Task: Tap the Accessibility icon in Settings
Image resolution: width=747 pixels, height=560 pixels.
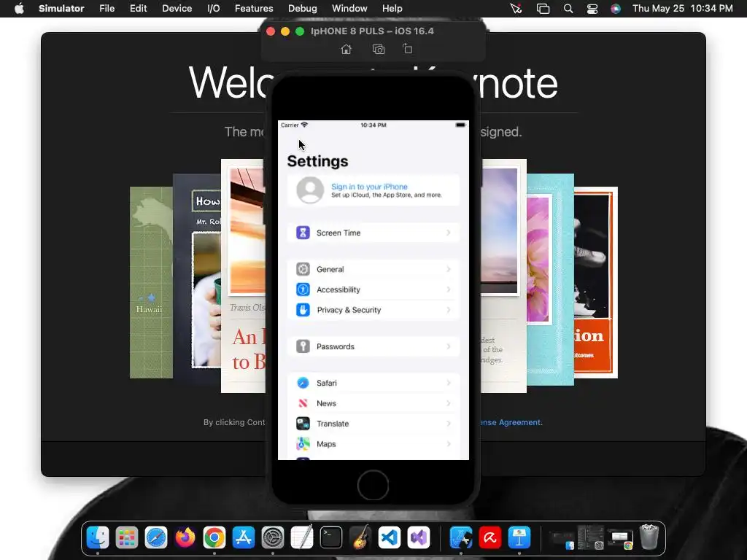Action: point(303,289)
